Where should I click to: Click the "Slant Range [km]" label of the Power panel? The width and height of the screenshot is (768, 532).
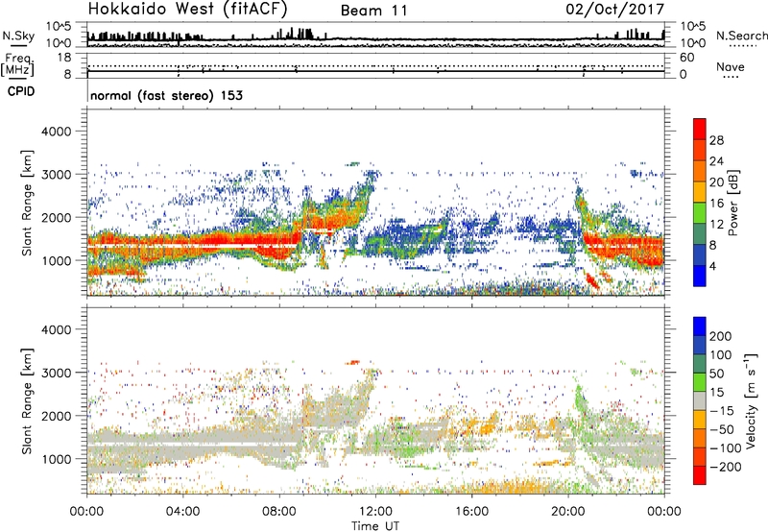click(27, 203)
